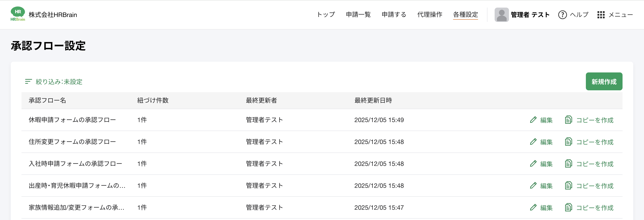Expand the 絞り込み:未設定 filter

(x=59, y=82)
